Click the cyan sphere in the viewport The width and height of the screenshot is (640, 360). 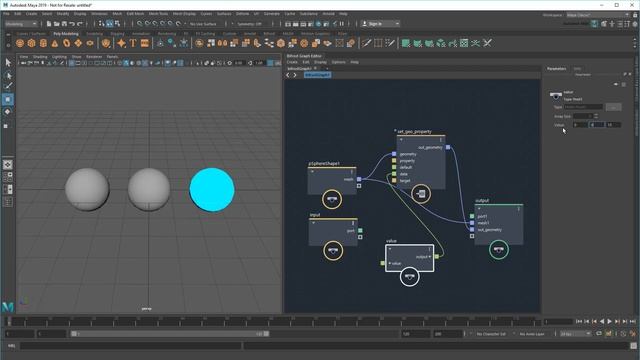click(212, 190)
